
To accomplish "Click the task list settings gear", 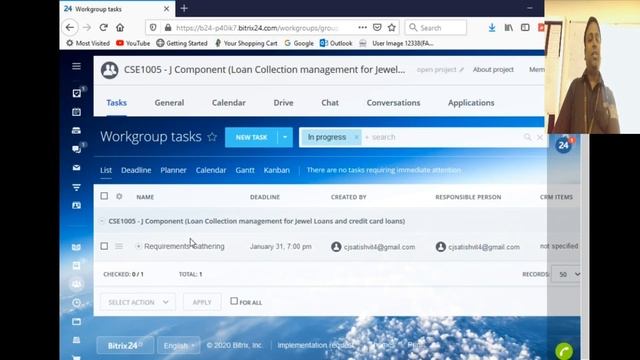I will click(x=119, y=196).
